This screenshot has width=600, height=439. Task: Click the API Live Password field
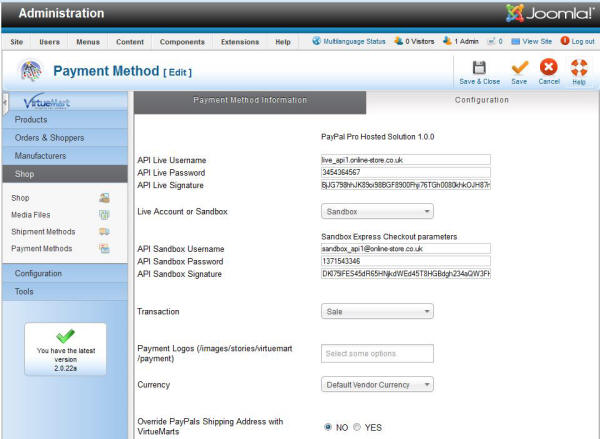406,172
